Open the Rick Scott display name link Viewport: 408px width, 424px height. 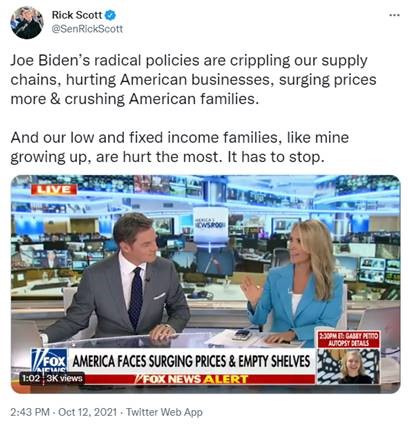point(77,15)
